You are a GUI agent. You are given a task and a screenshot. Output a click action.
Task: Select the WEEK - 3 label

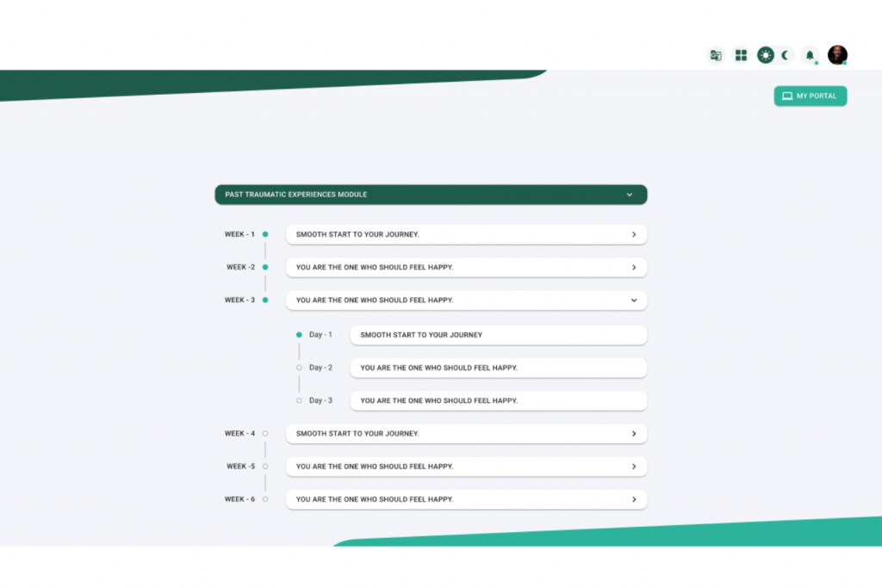tap(239, 300)
